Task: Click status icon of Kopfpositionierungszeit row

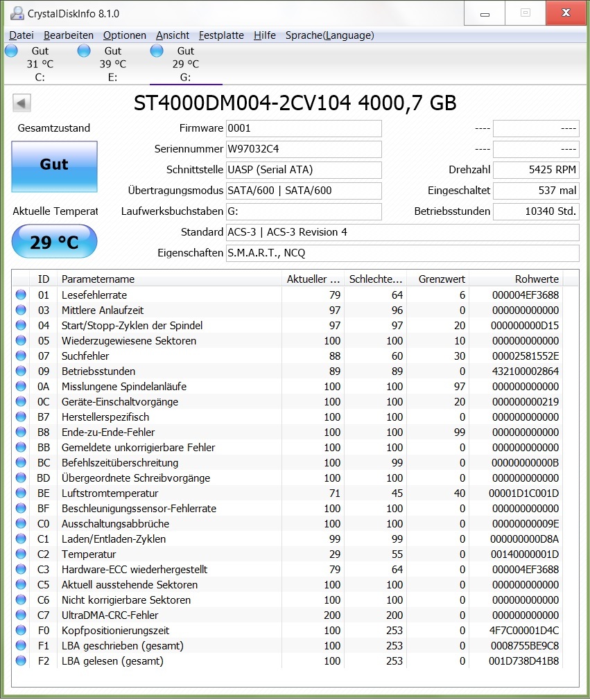Action: click(21, 631)
